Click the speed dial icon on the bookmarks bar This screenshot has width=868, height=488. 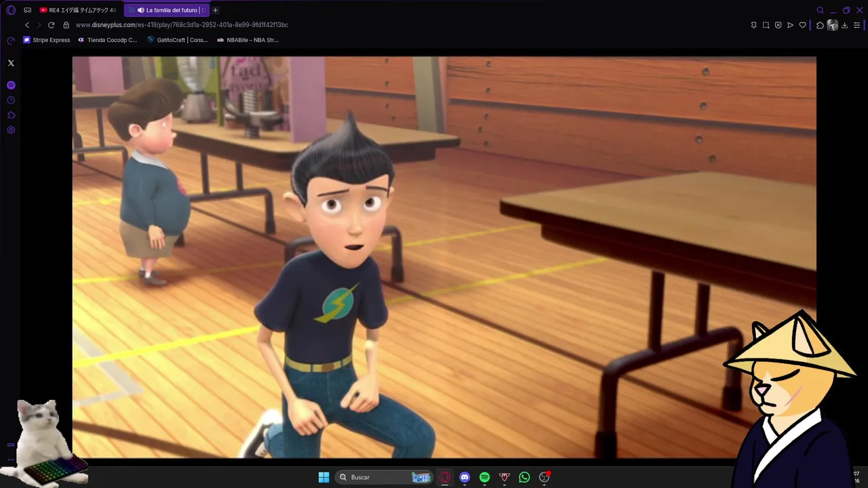click(11, 41)
